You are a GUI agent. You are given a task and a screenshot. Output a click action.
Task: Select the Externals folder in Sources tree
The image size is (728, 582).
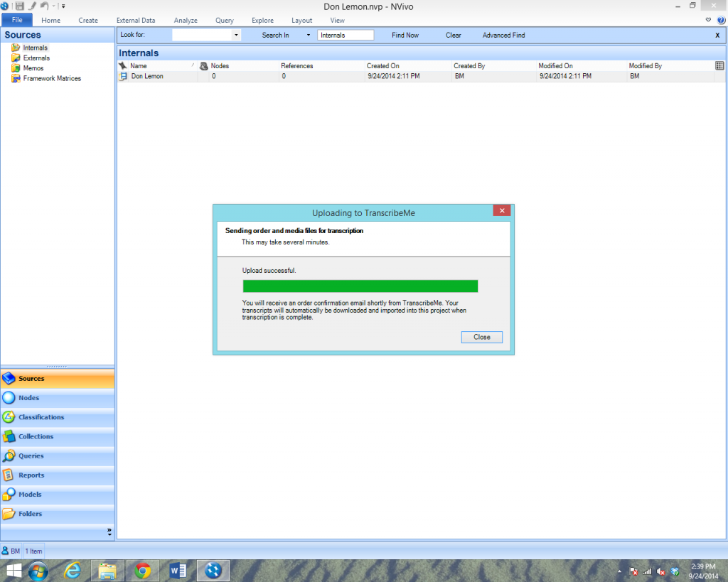click(x=36, y=58)
